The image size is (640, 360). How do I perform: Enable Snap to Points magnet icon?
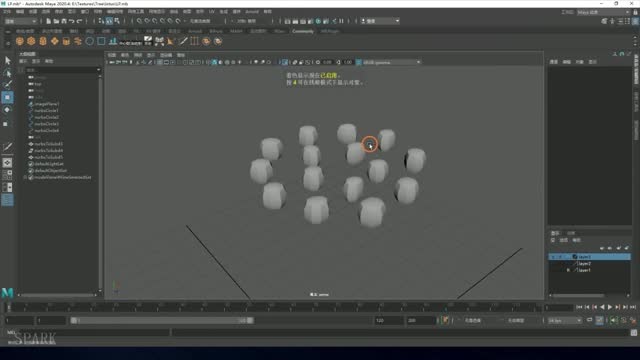point(155,21)
